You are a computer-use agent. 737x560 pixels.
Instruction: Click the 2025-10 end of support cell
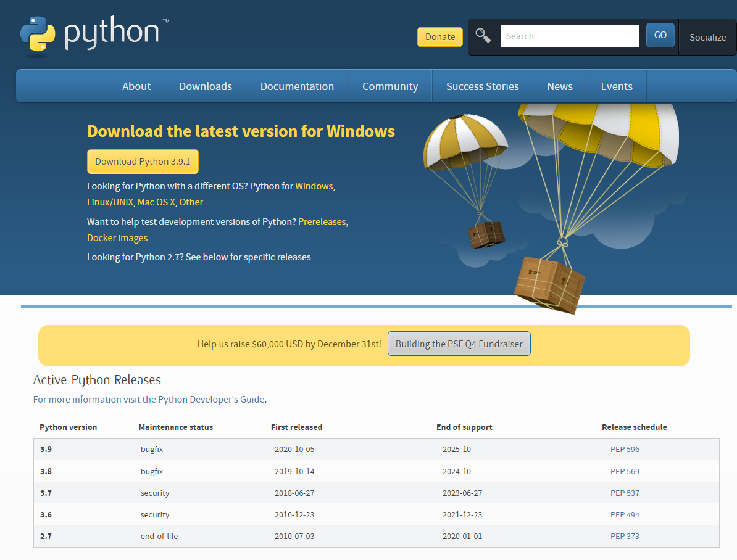point(456,450)
